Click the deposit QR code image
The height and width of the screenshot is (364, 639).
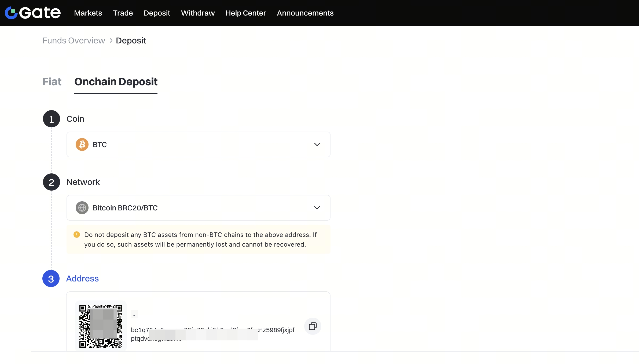point(101,326)
